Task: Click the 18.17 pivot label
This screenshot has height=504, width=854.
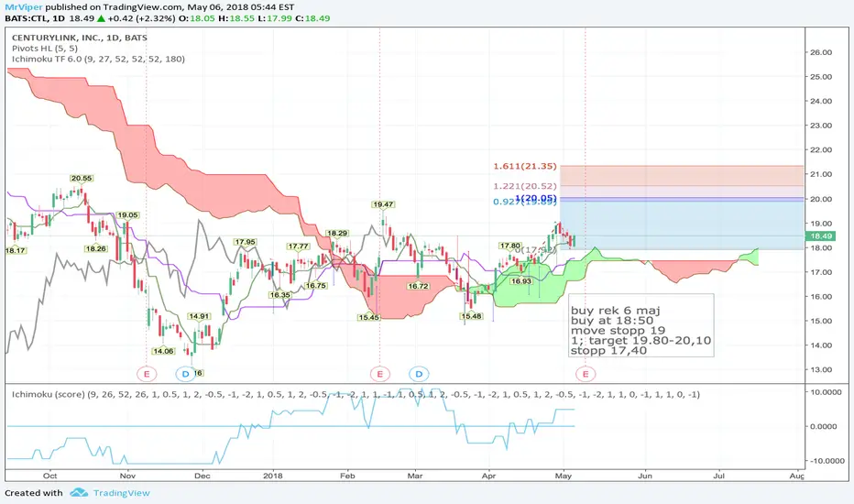Action: (x=16, y=251)
